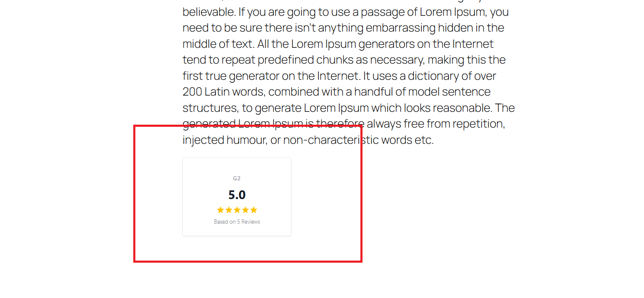Image resolution: width=644 pixels, height=298 pixels.
Task: Click the first rating star
Action: tap(220, 210)
